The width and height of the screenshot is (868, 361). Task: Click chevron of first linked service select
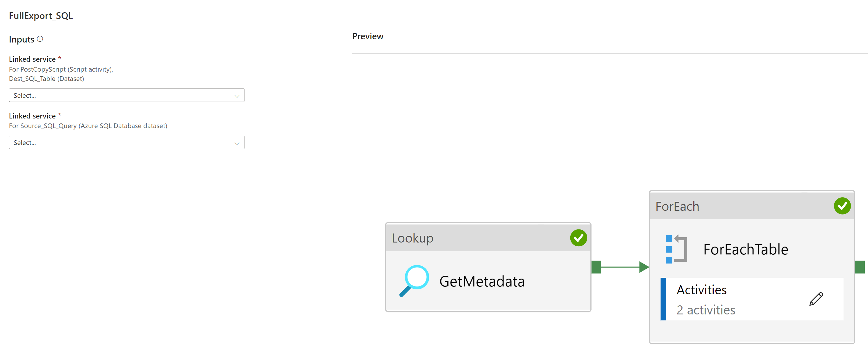(237, 96)
